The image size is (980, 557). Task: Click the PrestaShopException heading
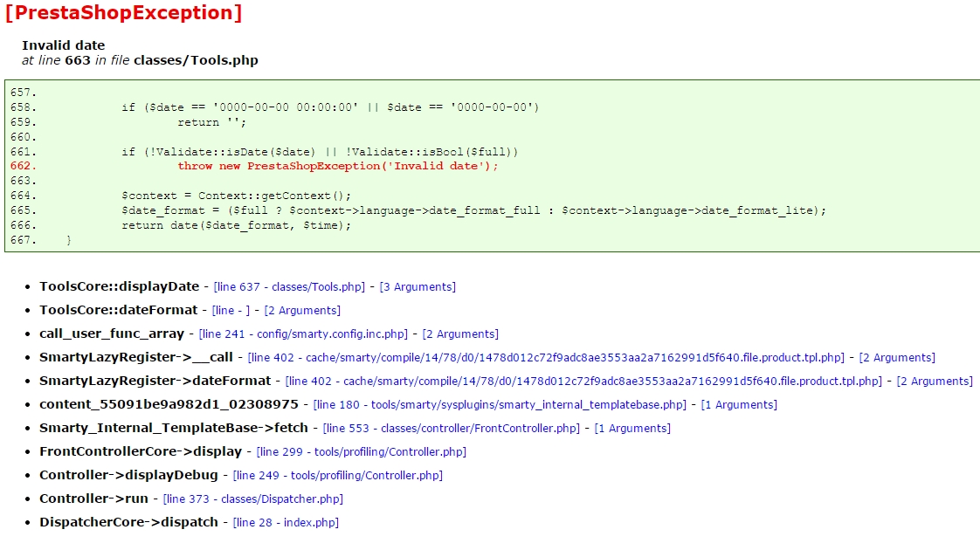point(123,12)
